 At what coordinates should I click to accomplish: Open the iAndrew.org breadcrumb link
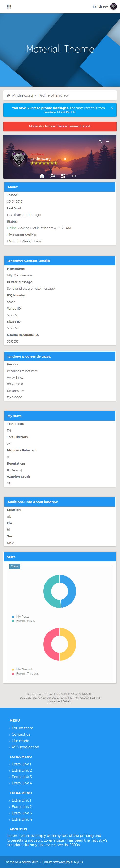tap(22, 95)
